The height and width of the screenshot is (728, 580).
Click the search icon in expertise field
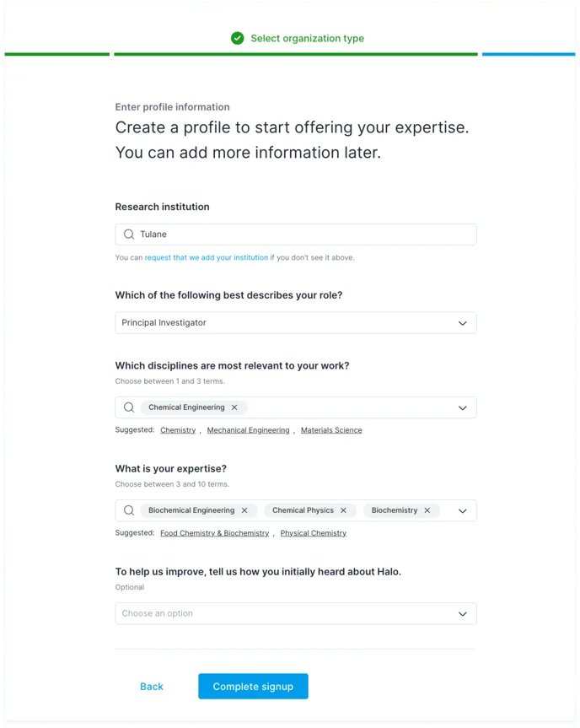(x=129, y=510)
